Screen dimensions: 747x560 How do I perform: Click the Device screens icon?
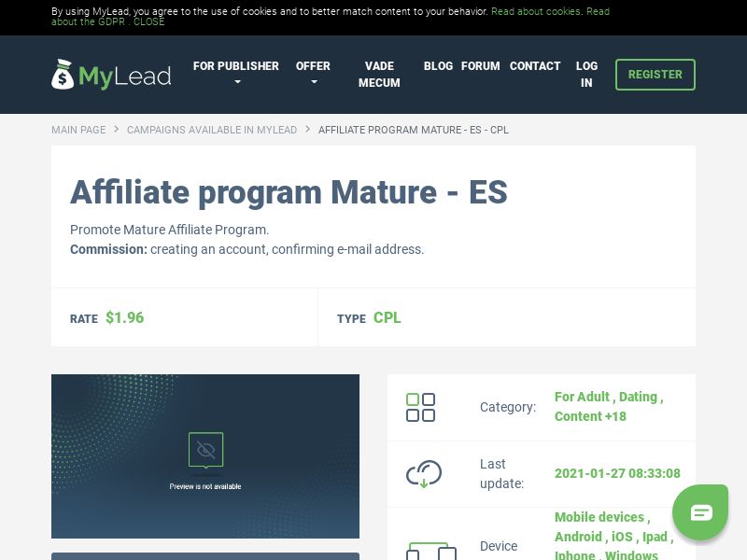(x=430, y=551)
